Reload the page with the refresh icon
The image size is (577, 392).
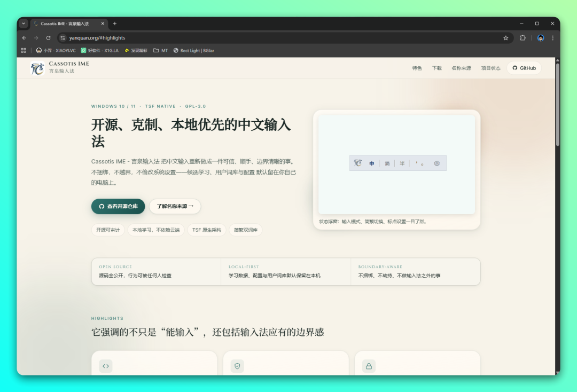(x=48, y=38)
